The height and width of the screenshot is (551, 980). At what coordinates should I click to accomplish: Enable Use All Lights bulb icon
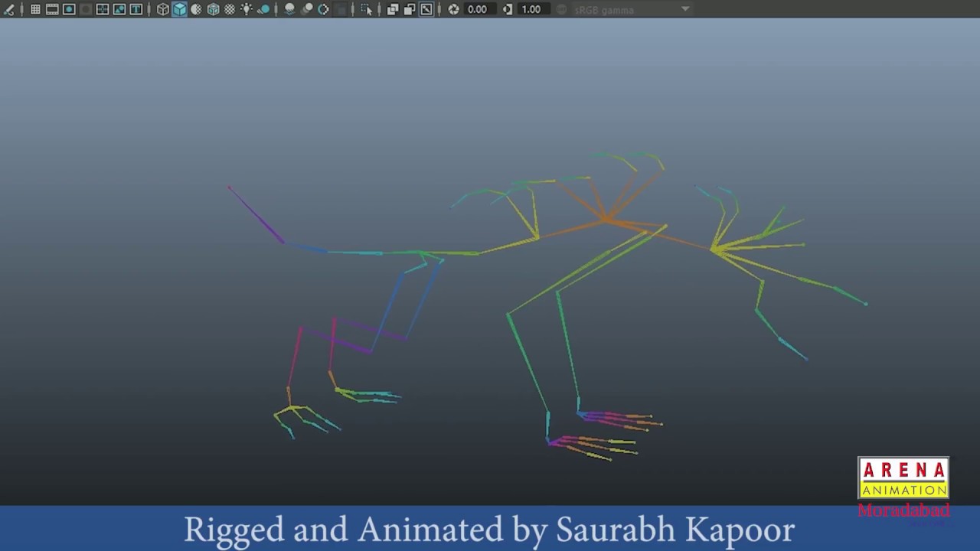[x=247, y=9]
